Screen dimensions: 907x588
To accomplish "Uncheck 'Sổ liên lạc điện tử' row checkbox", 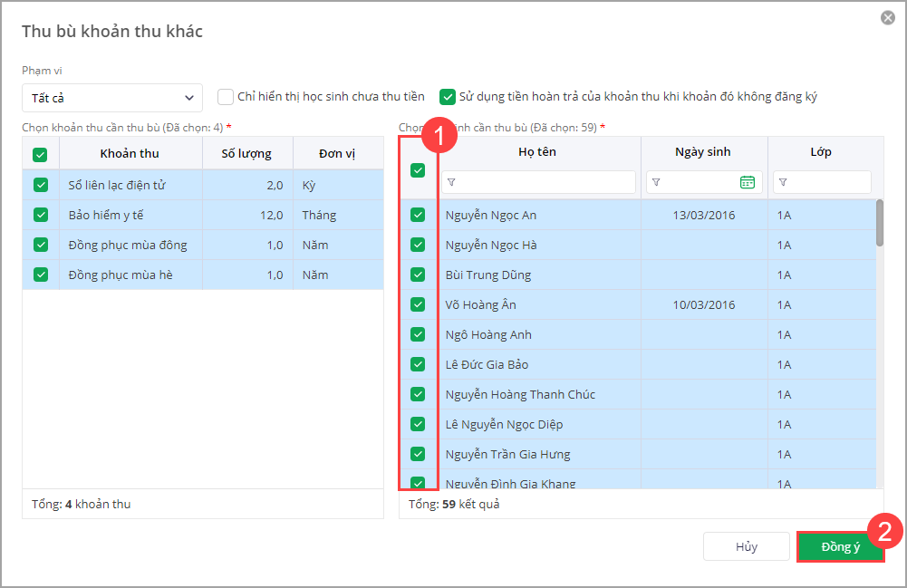I will tap(41, 185).
